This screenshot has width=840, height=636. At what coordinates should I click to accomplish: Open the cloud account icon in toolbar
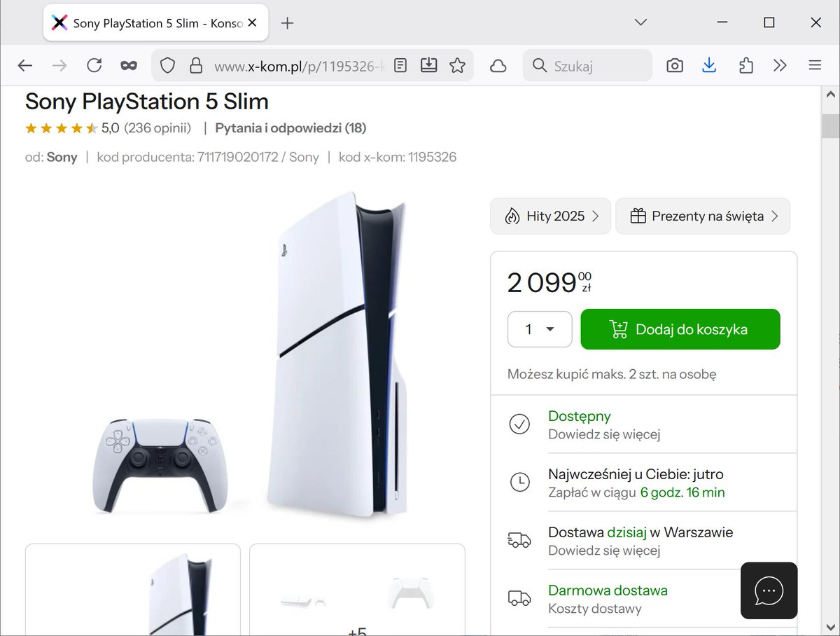pos(498,66)
